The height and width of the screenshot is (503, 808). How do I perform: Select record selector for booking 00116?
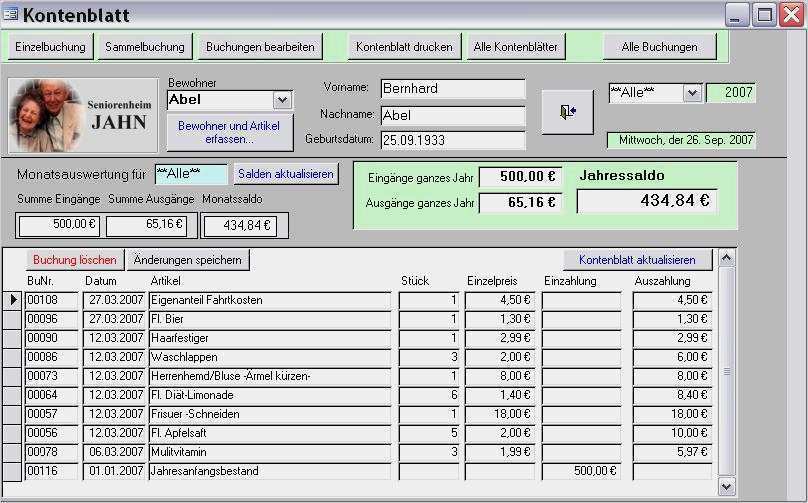coord(12,471)
